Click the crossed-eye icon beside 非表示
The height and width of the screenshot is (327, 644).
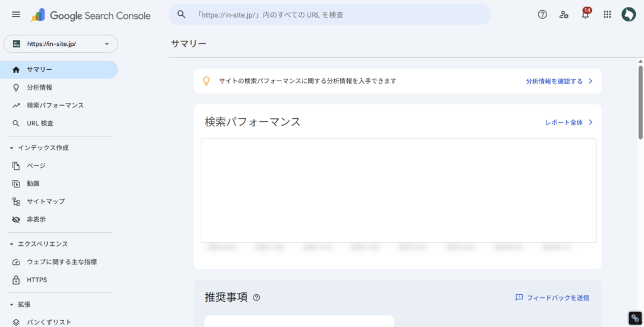[x=16, y=219]
